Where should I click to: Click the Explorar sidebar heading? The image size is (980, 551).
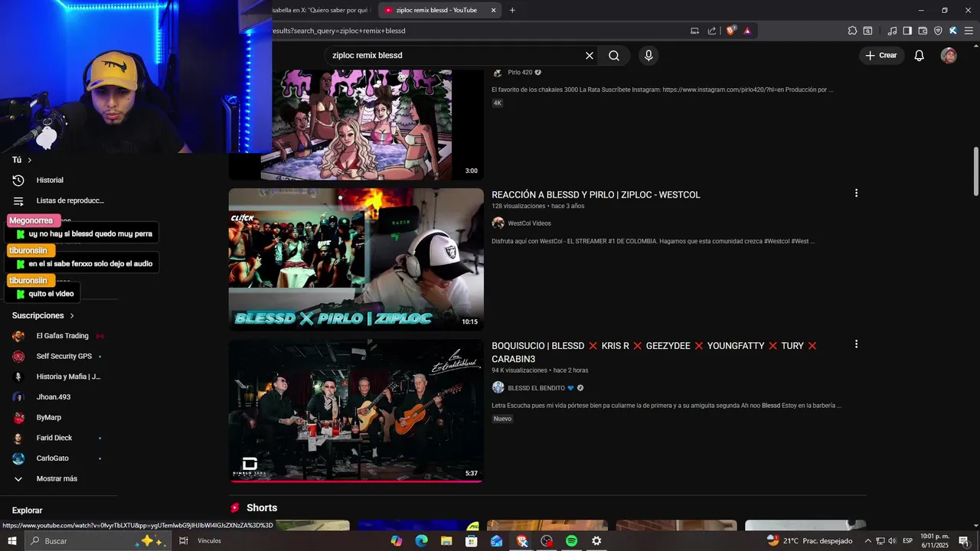pyautogui.click(x=28, y=510)
